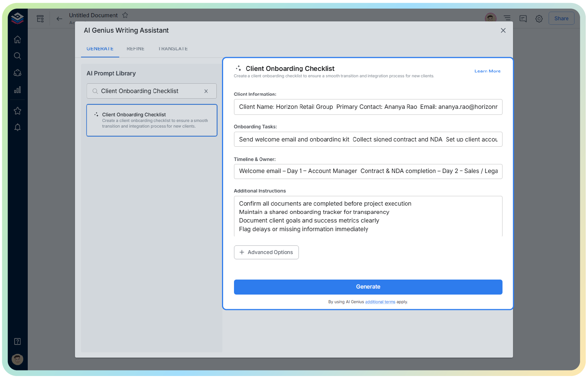Image resolution: width=588 pixels, height=379 pixels.
Task: Open the Learn More link
Action: (487, 71)
